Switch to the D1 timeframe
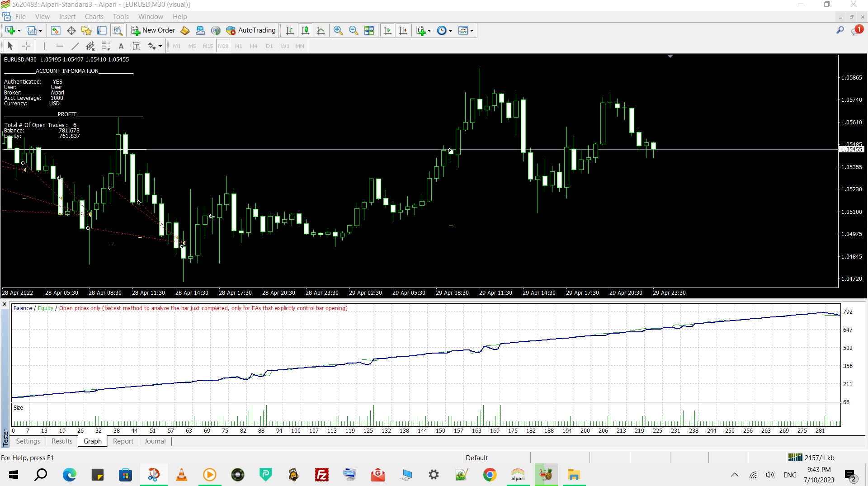Screen dimensions: 868x486 pyautogui.click(x=269, y=46)
